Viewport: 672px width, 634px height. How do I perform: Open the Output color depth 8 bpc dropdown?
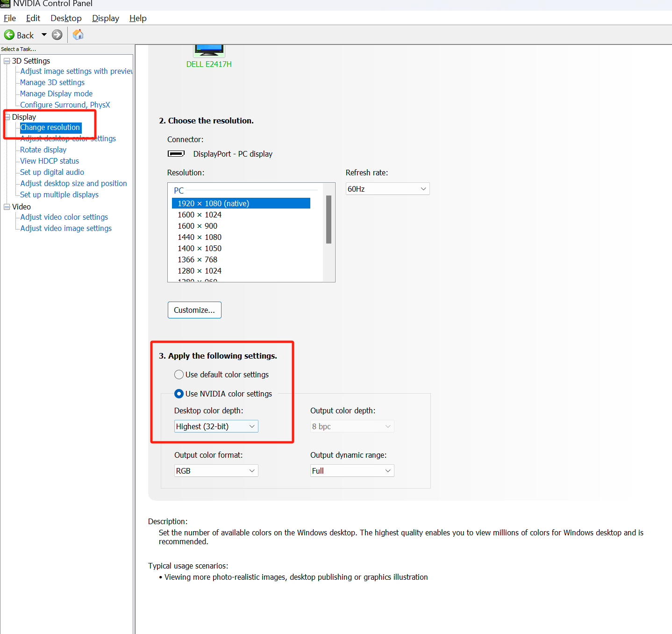pos(352,426)
